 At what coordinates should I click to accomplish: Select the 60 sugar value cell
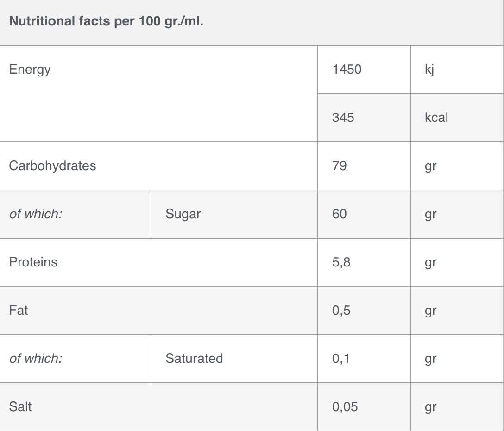coord(364,214)
